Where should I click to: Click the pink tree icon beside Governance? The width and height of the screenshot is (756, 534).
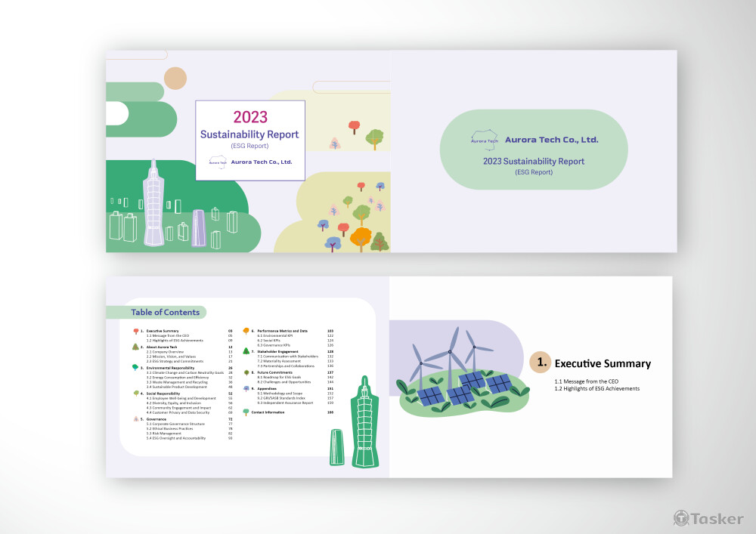tap(136, 419)
